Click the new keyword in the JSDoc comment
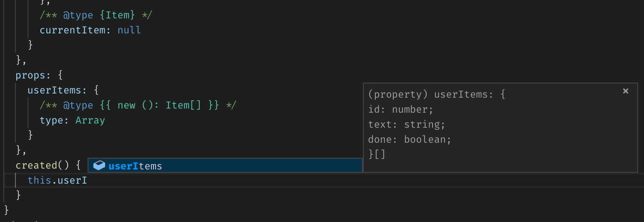The image size is (644, 222). [x=126, y=105]
